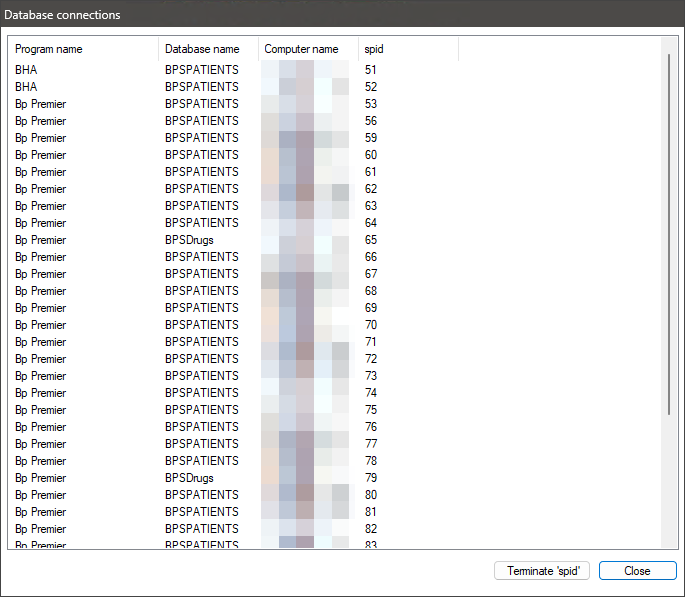Click spid value 61
The image size is (685, 597).
(x=370, y=172)
